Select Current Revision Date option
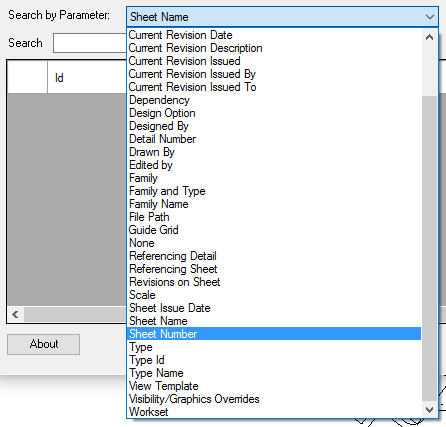The image size is (446, 427). pyautogui.click(x=274, y=35)
